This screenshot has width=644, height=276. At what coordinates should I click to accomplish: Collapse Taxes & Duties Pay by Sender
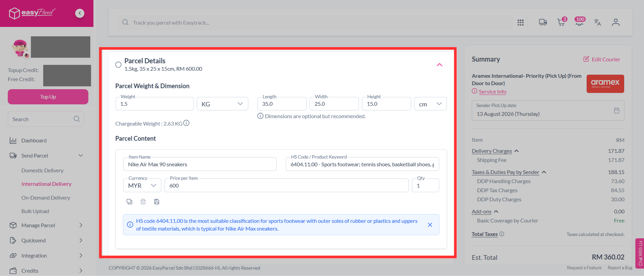pos(544,172)
